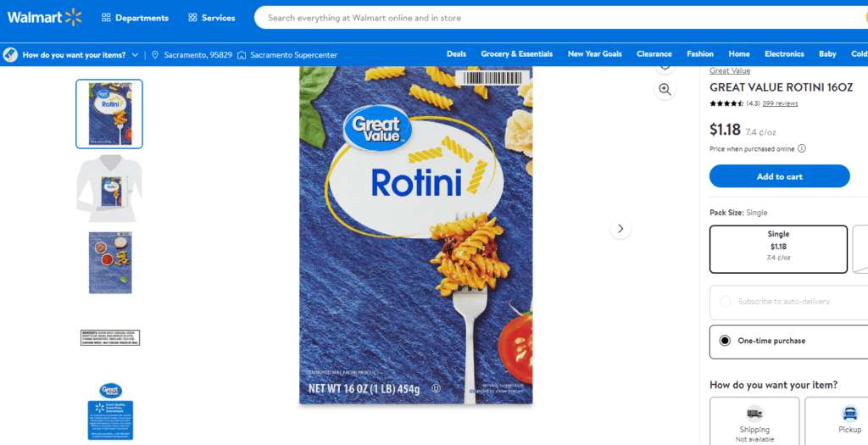Expand How do you want your items dropdown

tap(135, 55)
